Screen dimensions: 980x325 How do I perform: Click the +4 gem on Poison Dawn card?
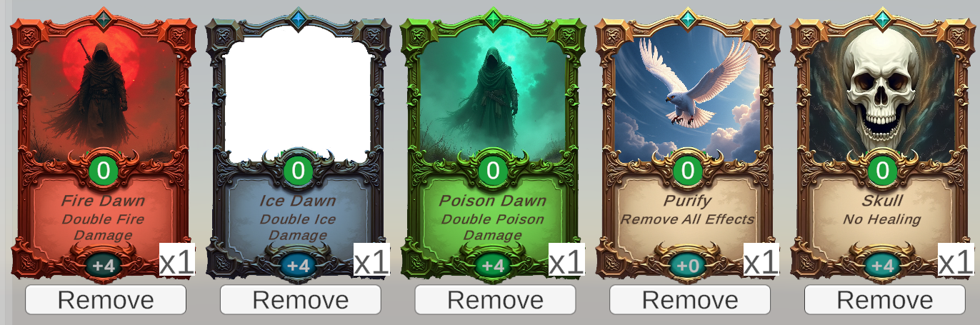(x=493, y=266)
